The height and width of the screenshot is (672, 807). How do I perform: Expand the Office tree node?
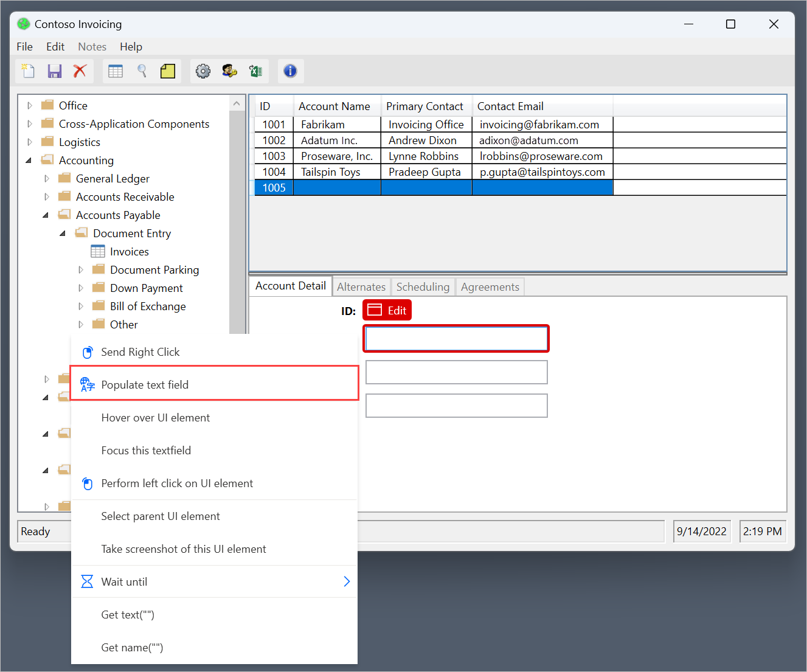pyautogui.click(x=29, y=105)
